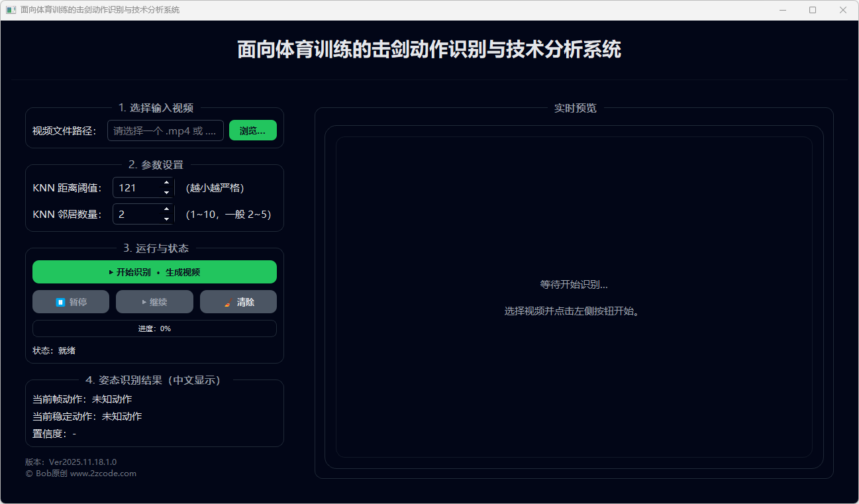This screenshot has width=859, height=504.
Task: Focus the 视频文件路径 input field
Action: coord(165,131)
